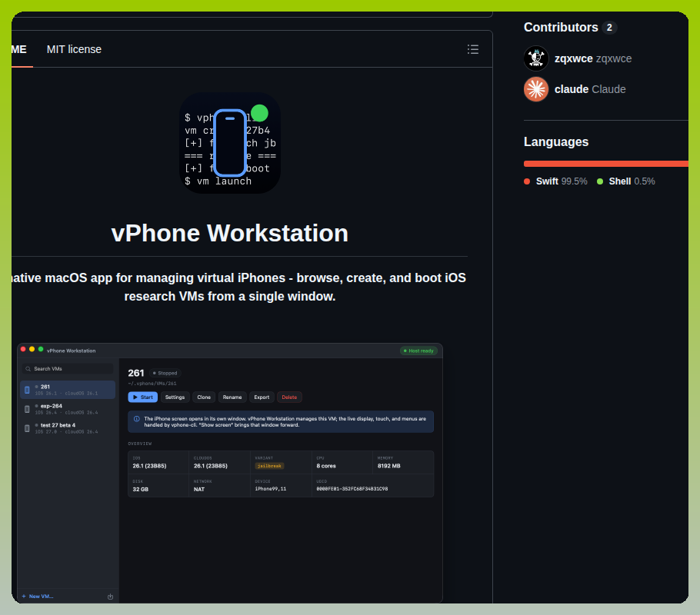Click the phone icon beside 261
Viewport: 700px width, 615px height.
(27, 390)
